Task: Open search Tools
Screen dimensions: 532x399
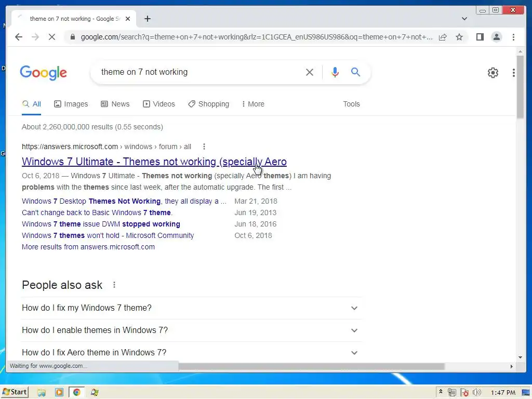Action: pos(351,104)
